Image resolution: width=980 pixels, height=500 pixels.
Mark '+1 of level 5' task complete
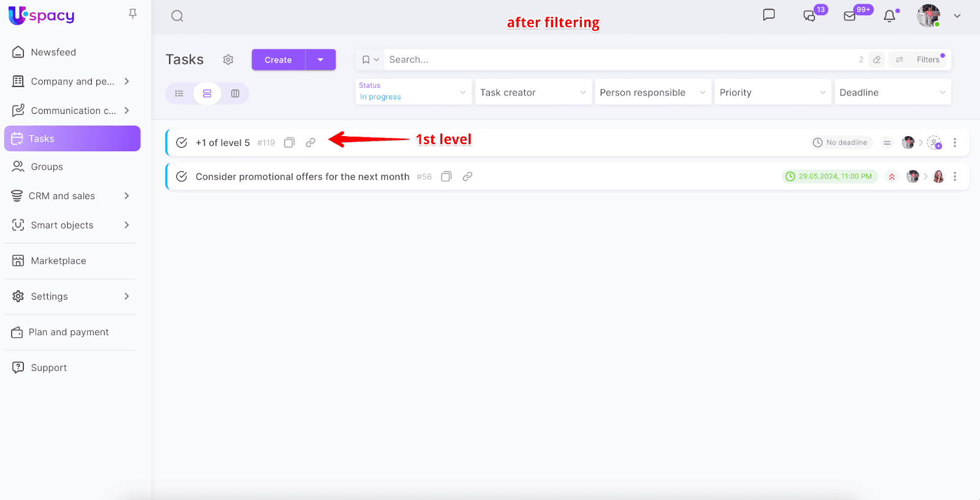pos(181,143)
